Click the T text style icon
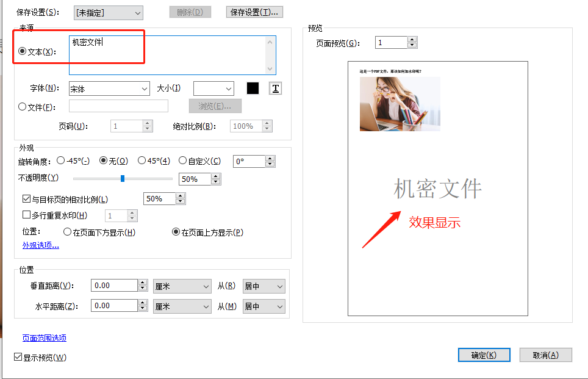This screenshot has width=588, height=379. [x=275, y=88]
